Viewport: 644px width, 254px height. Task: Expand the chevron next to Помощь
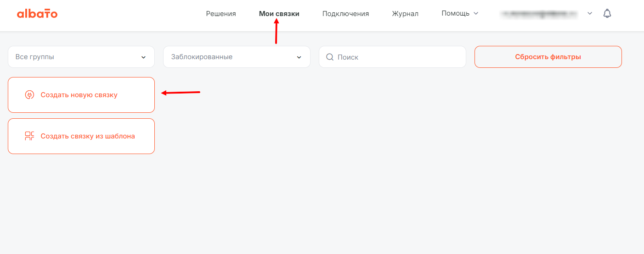[476, 13]
